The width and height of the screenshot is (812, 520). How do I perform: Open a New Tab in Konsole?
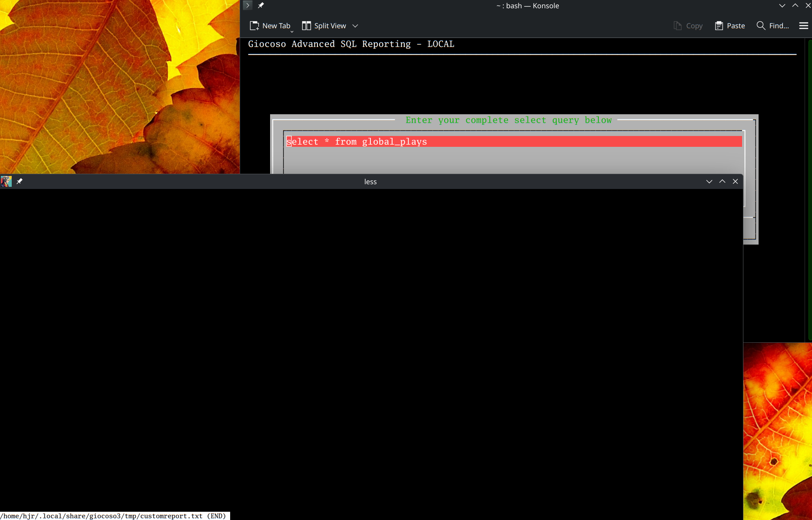(270, 26)
